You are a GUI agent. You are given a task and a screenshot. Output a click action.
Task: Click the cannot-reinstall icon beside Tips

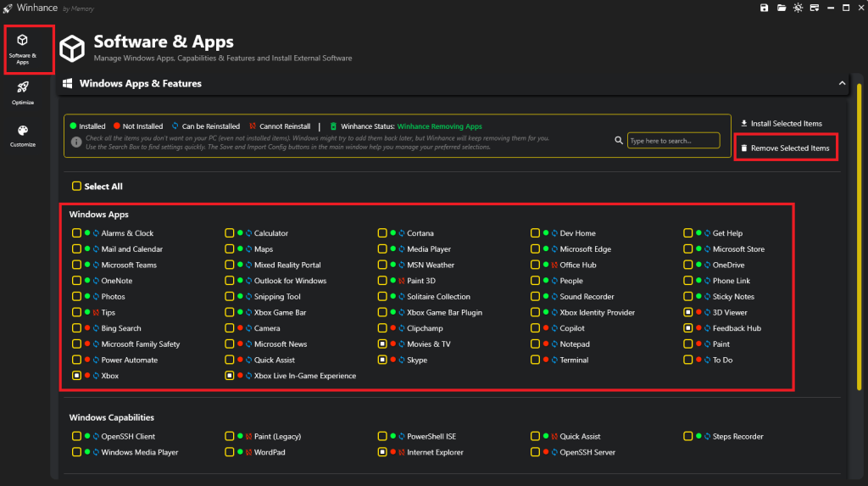point(97,312)
